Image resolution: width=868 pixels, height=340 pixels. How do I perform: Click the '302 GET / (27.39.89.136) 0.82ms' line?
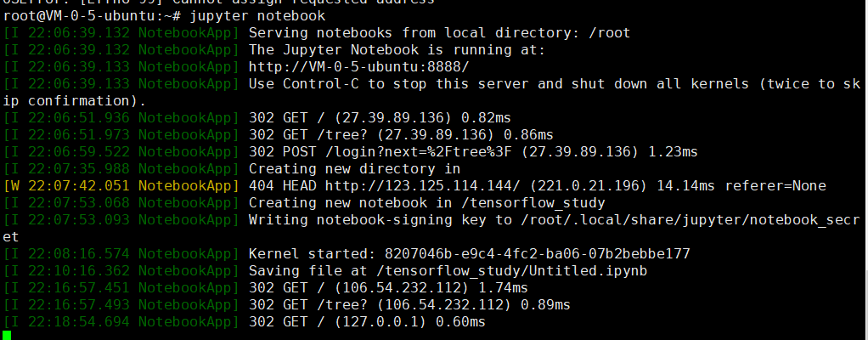click(x=380, y=118)
